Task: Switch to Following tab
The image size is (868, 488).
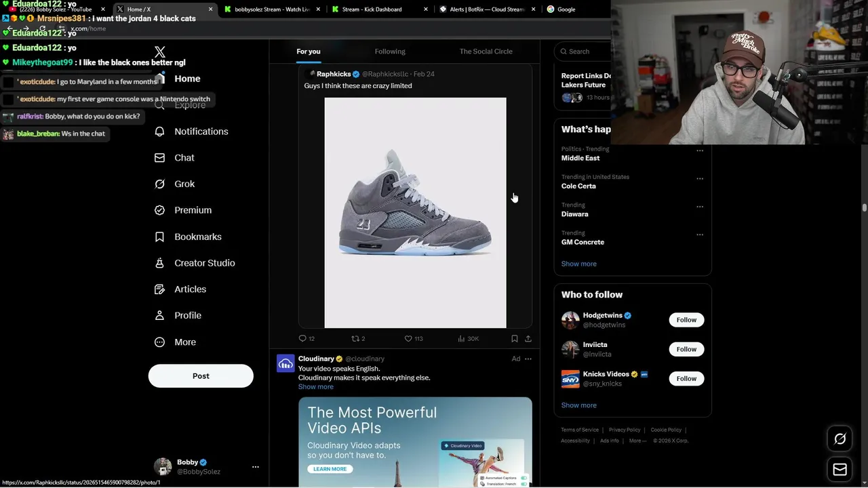Action: (x=390, y=52)
